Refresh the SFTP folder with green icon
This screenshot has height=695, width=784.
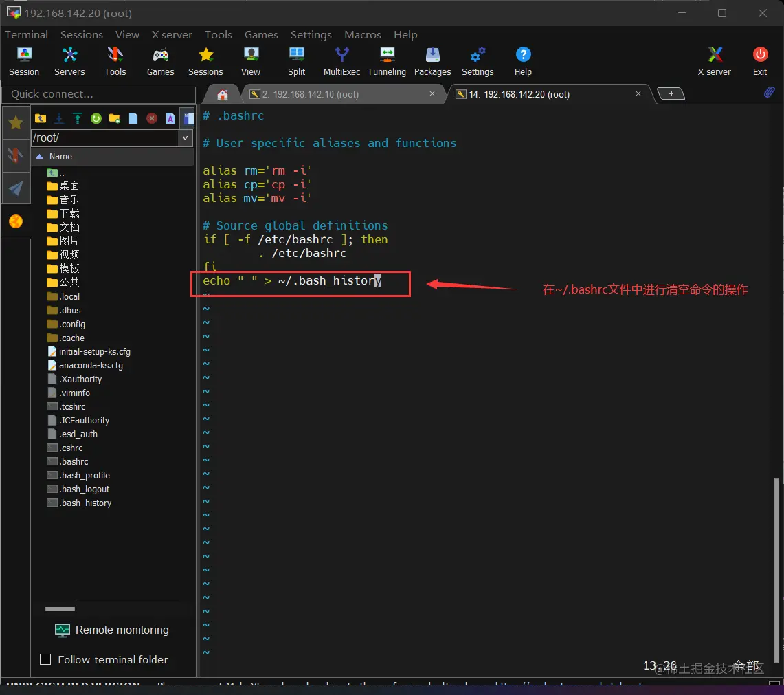96,118
